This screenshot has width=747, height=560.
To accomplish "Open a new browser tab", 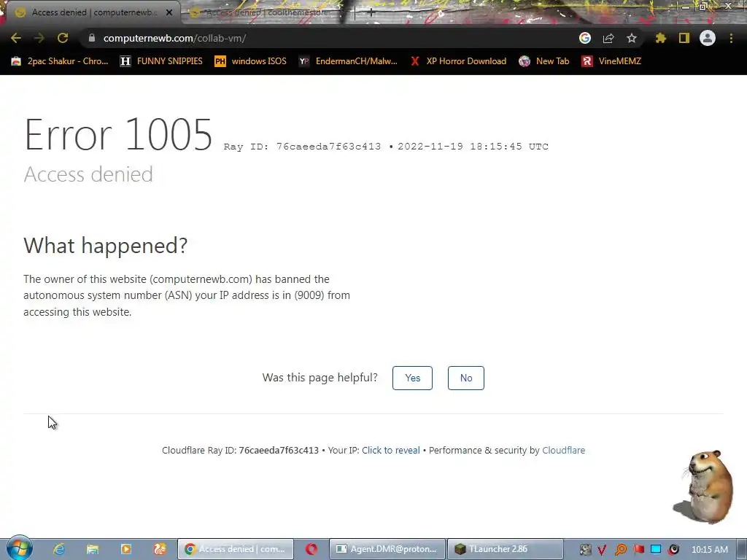I will 371,13.
